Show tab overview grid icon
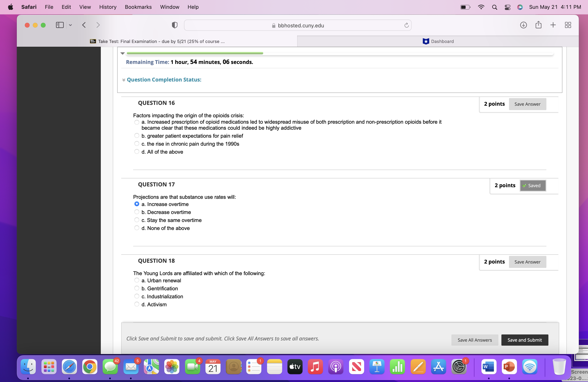 click(568, 25)
